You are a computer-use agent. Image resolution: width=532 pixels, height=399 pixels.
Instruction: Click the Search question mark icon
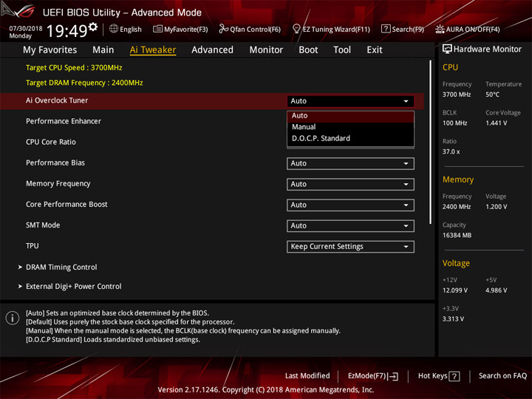(x=386, y=29)
